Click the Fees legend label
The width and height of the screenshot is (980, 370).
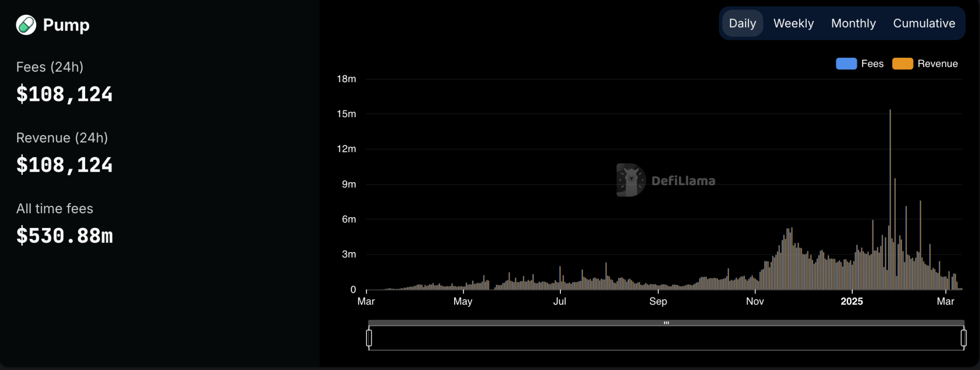(x=872, y=64)
